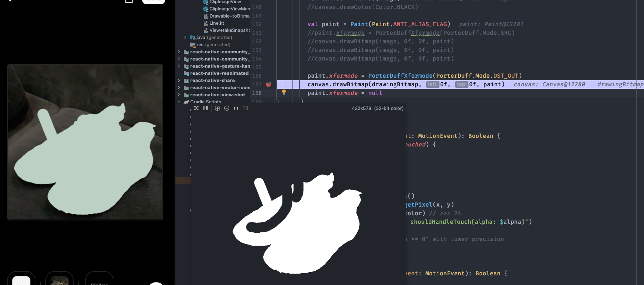The width and height of the screenshot is (644, 285).
Task: Click the commented 'canvas.drawColor(Color.BLACK)' line
Action: coord(363,7)
